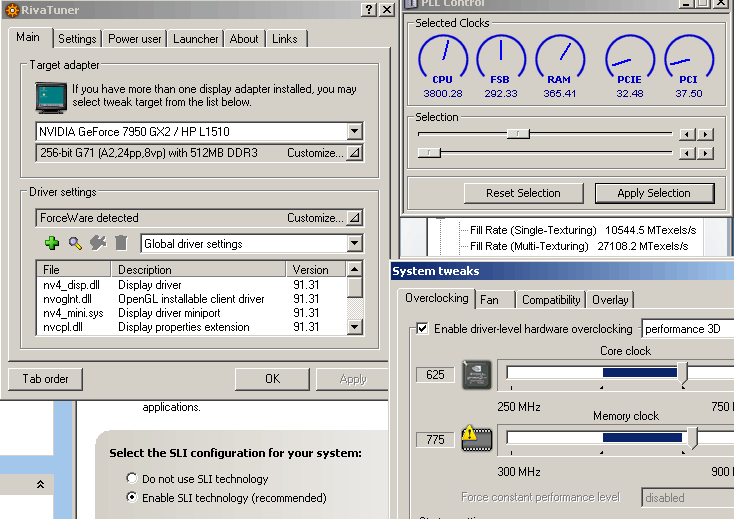Click the green plus add-profile icon
This screenshot has width=734, height=519.
point(51,243)
